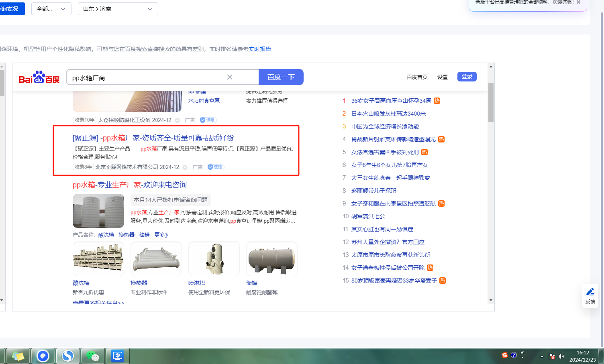The height and width of the screenshot is (364, 604).
Task: Open 赵丽颖带儿子探班 hot search
Action: tap(374, 191)
